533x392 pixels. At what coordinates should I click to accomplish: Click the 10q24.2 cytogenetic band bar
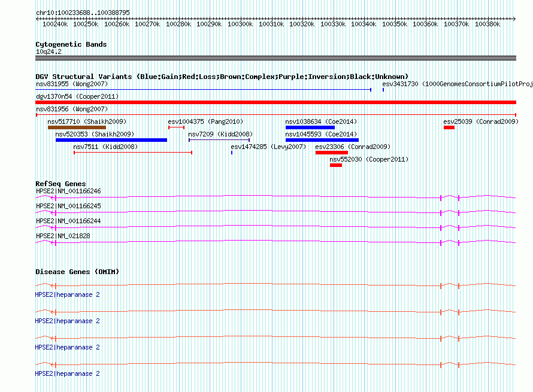click(275, 58)
